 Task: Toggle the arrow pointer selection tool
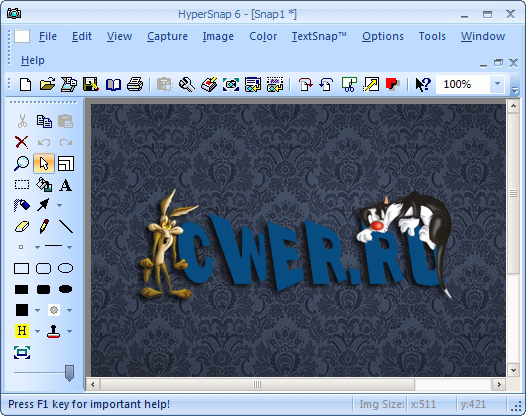click(44, 163)
